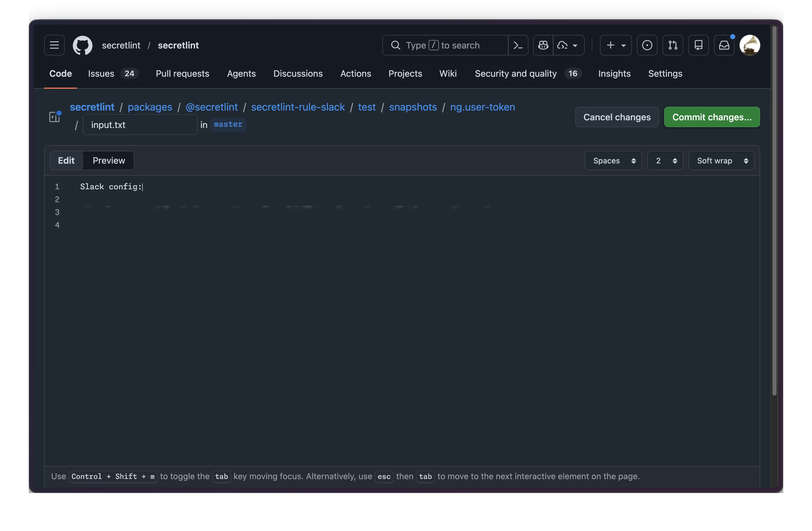Open the repositories header icon
The height and width of the screenshot is (531, 812).
[x=698, y=45]
